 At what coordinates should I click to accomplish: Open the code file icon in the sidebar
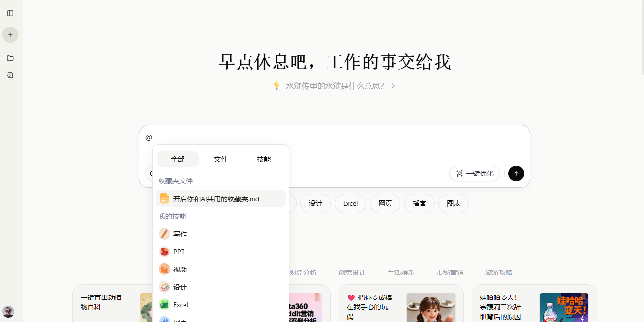click(x=10, y=75)
